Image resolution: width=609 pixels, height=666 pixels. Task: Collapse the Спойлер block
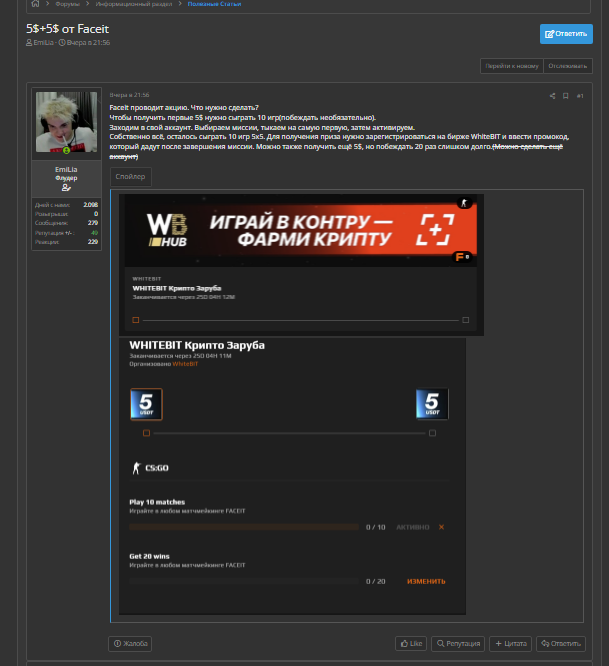tap(130, 177)
